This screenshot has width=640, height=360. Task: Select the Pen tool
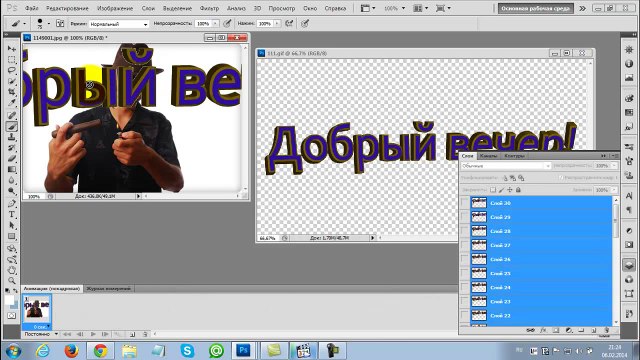click(x=11, y=203)
